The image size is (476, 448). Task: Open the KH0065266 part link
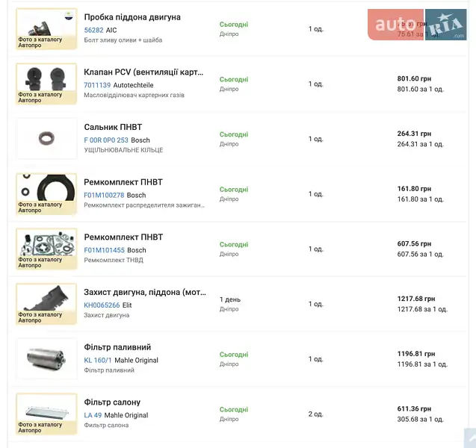(102, 305)
